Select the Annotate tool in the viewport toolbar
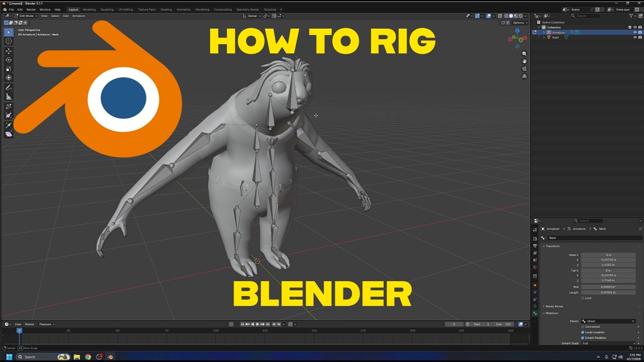Screen dimensions: 644x362 coord(9,87)
